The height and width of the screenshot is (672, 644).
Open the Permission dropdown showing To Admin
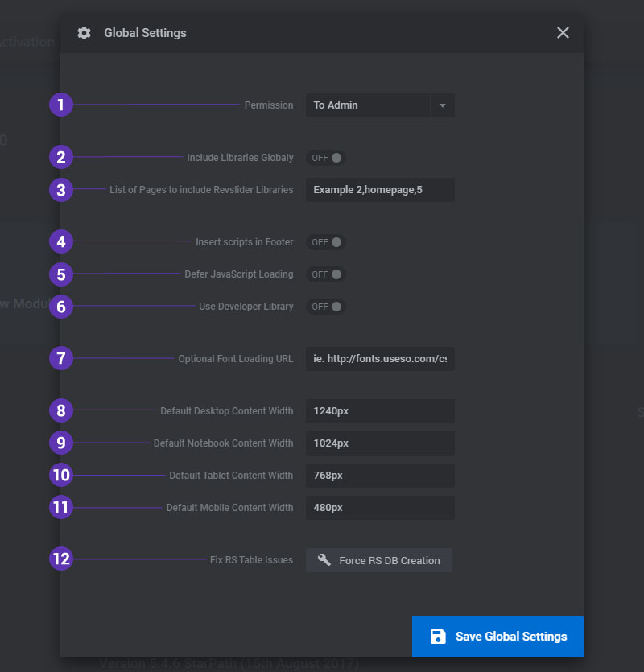(368, 105)
